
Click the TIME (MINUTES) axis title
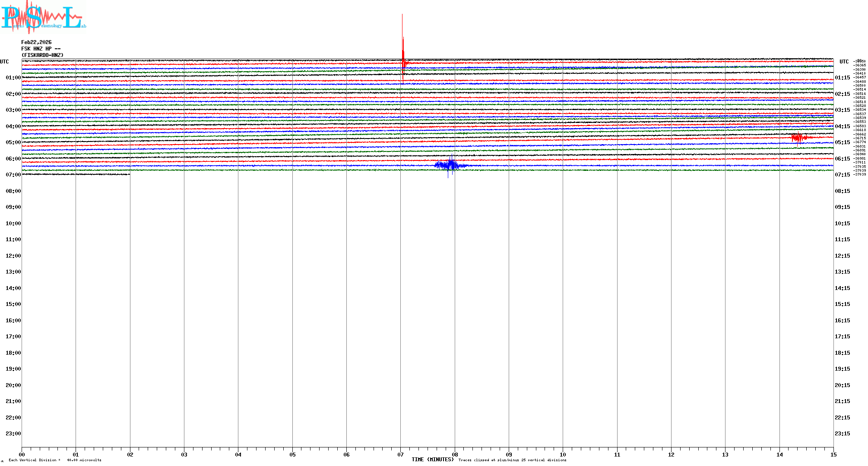pos(432,460)
